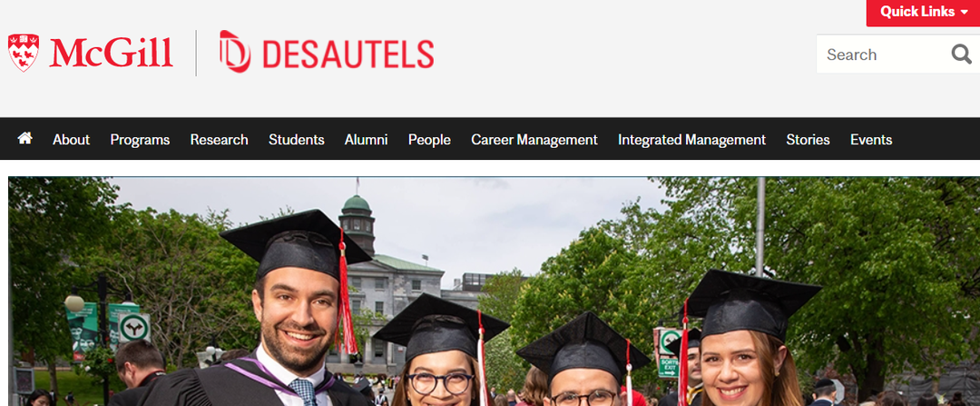Click the McGill wordmark text
Image resolution: width=980 pixels, height=406 pixels.
[x=112, y=53]
